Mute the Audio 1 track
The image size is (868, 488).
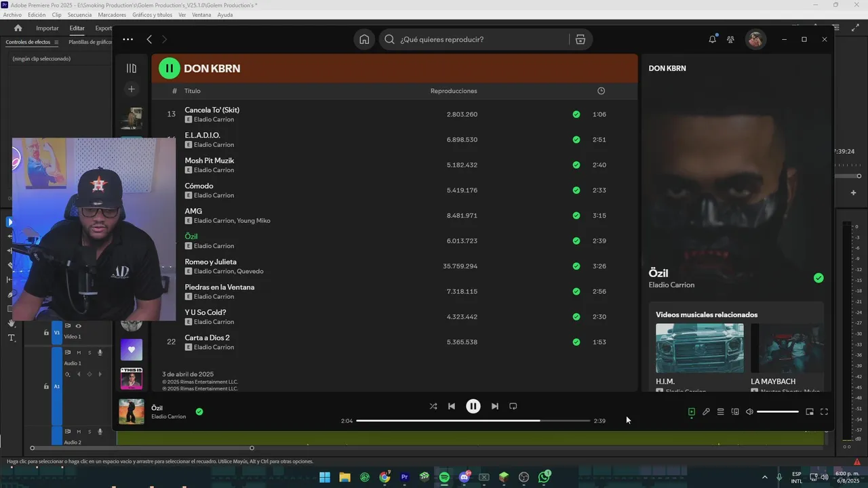pyautogui.click(x=79, y=352)
